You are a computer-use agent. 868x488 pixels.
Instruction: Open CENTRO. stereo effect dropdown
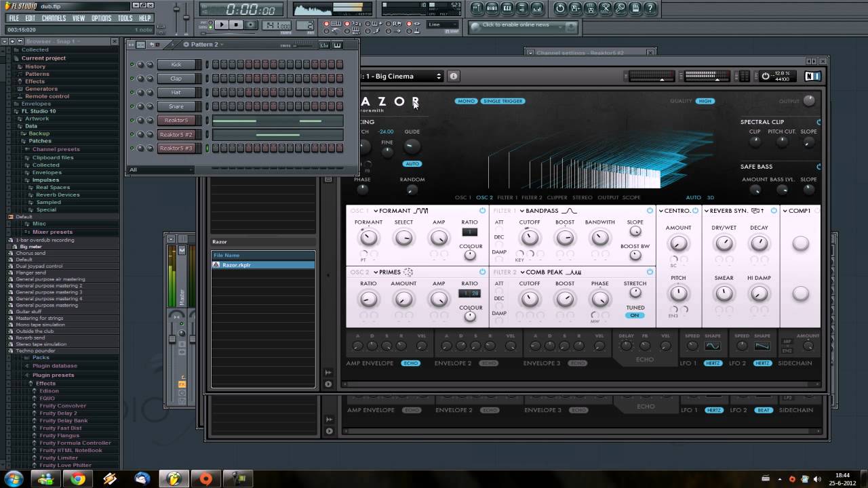[674, 211]
